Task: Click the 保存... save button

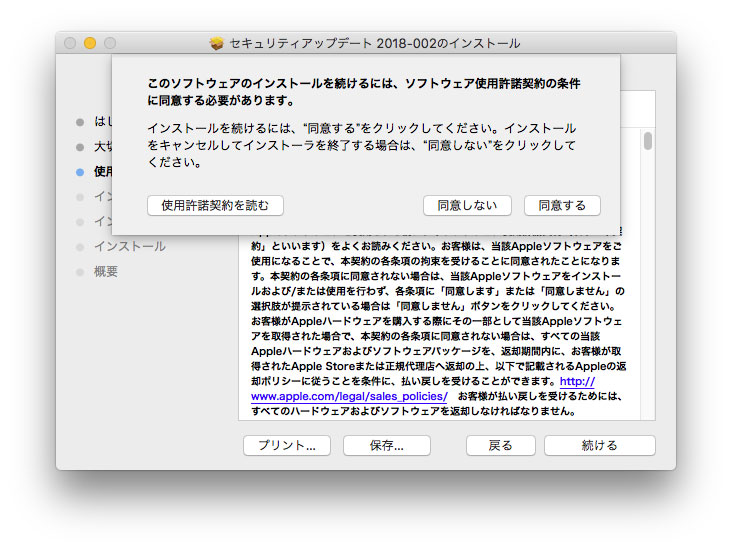Action: click(387, 445)
